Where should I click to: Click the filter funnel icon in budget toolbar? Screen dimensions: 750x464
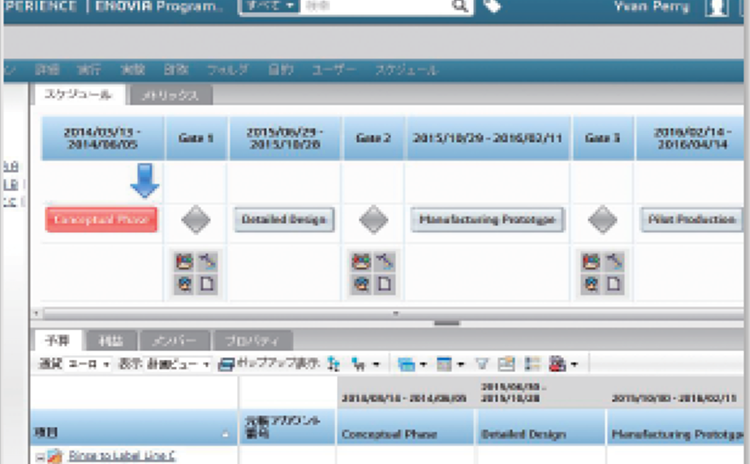(484, 364)
